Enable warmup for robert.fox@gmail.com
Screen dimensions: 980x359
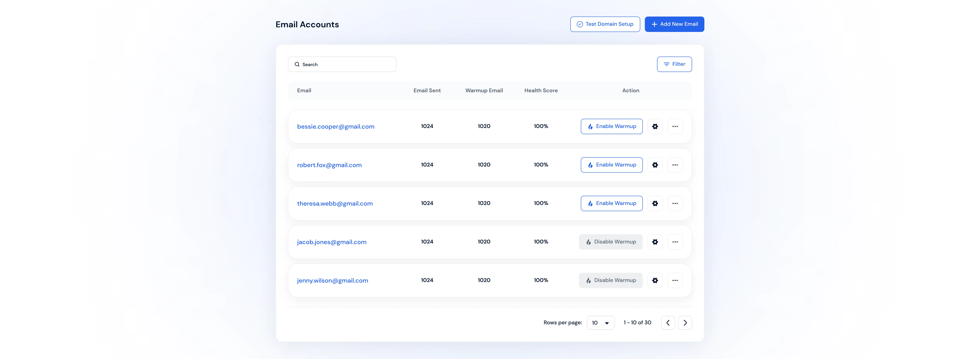[611, 165]
